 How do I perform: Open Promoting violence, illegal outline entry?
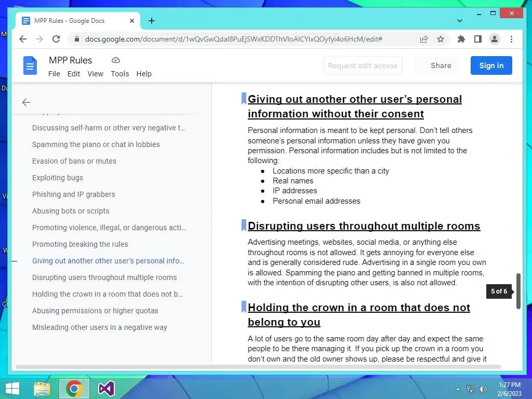point(109,228)
